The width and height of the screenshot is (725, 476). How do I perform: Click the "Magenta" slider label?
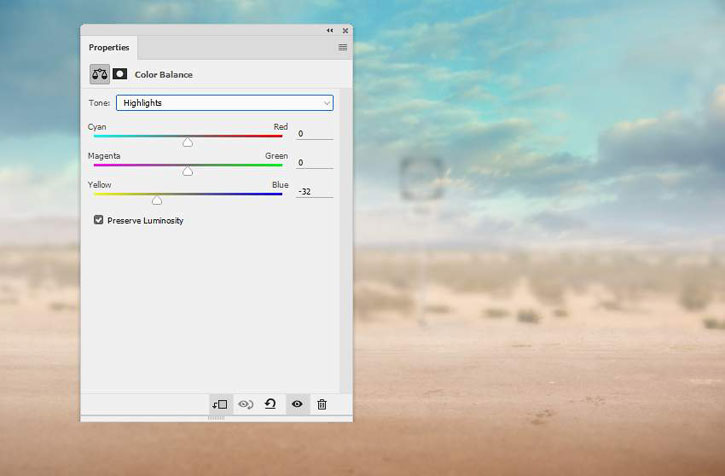tap(104, 156)
